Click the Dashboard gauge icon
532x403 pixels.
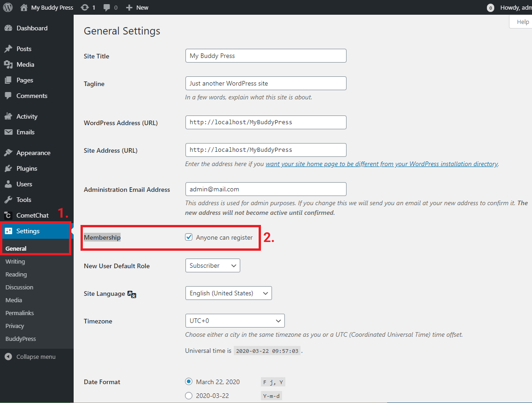8,28
